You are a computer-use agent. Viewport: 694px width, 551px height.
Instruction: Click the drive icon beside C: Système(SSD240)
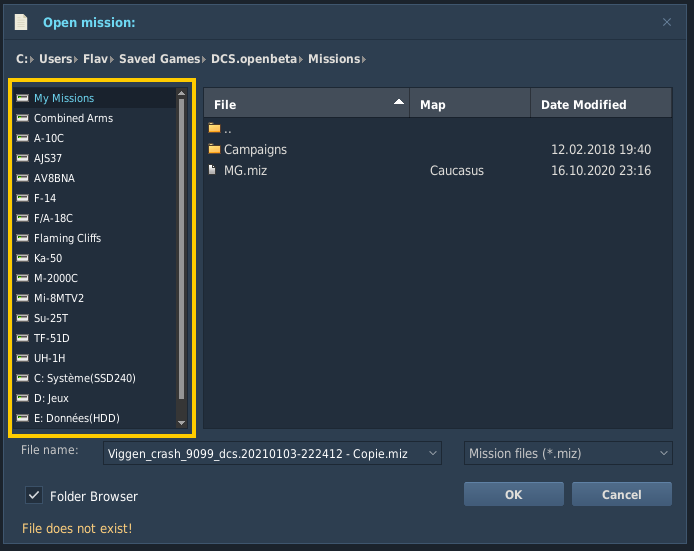coord(23,378)
